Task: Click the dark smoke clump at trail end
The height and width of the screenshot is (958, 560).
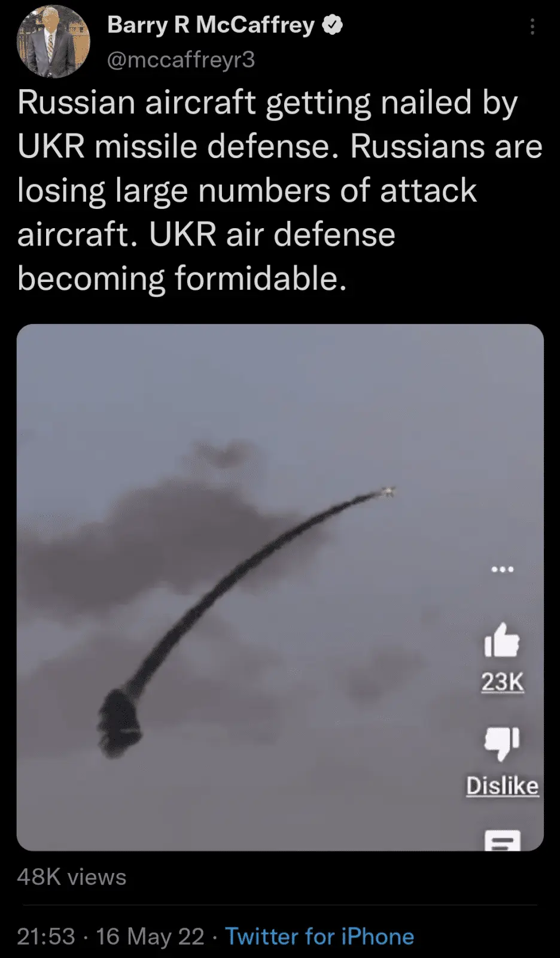Action: pos(121,723)
